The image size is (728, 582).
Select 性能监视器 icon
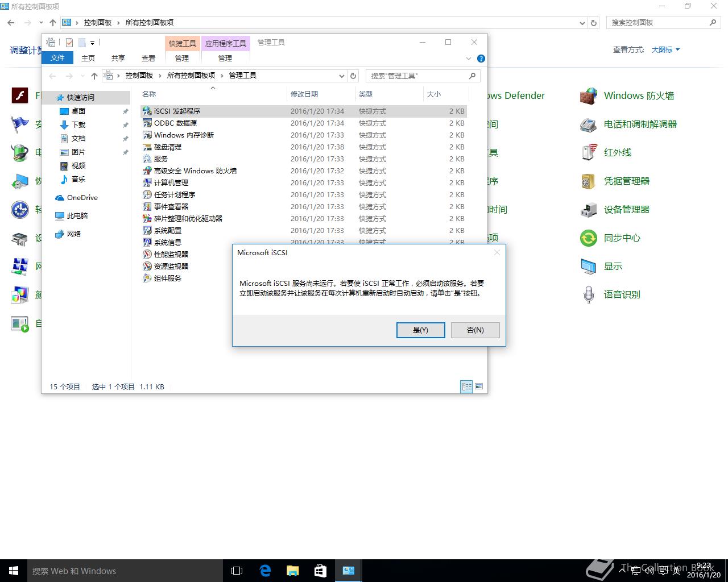147,254
